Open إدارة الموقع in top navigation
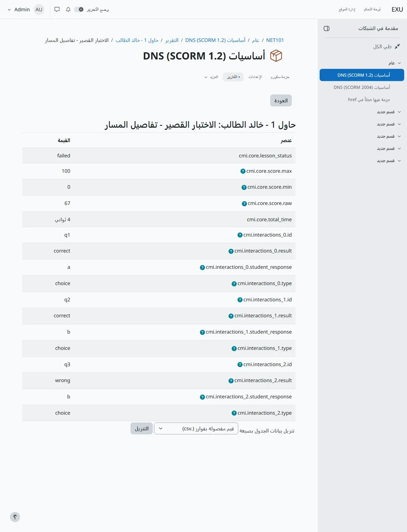 click(347, 9)
